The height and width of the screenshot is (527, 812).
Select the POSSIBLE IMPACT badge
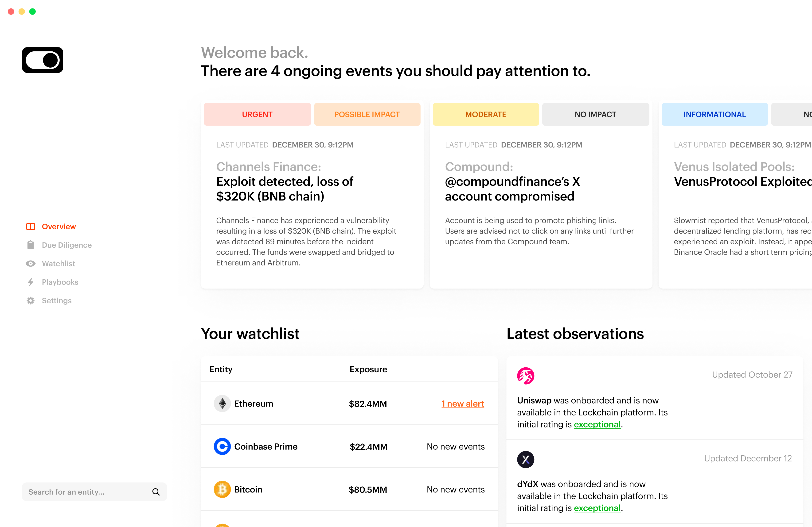pos(367,115)
